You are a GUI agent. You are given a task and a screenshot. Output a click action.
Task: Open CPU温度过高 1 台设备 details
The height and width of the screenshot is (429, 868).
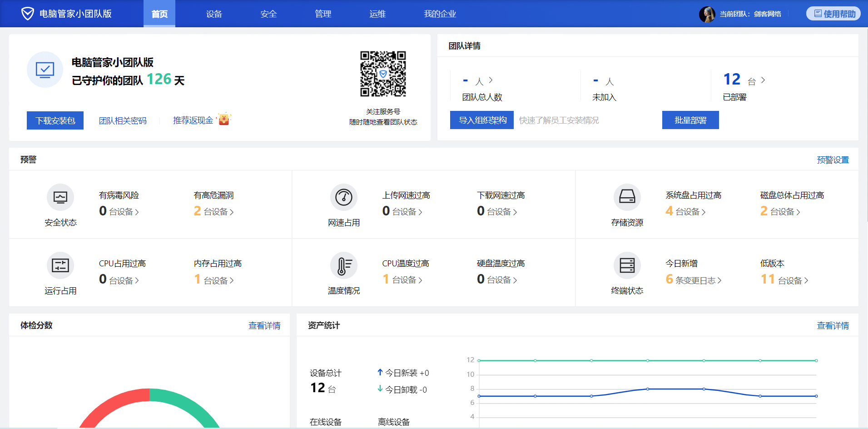(402, 279)
